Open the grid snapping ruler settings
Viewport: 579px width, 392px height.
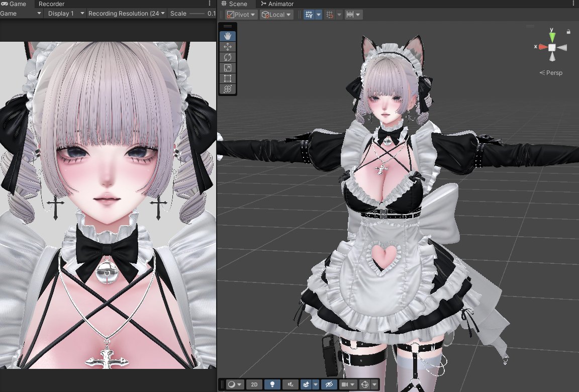tap(353, 15)
